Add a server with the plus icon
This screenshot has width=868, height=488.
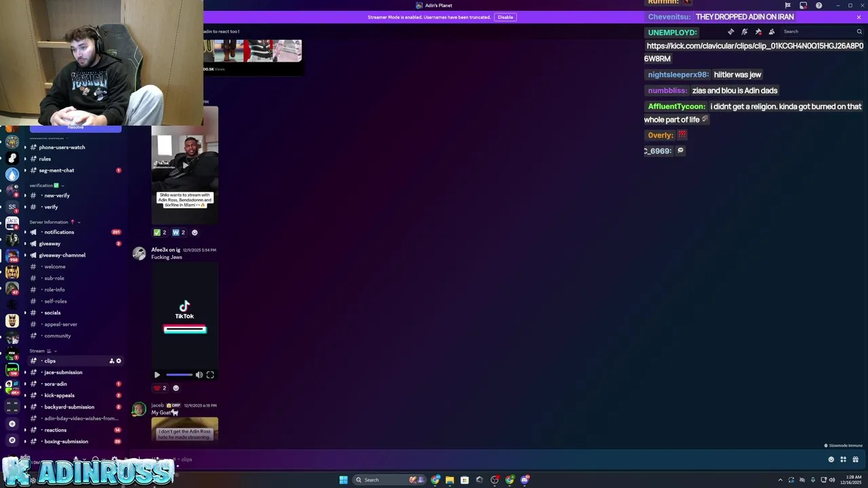click(x=12, y=424)
